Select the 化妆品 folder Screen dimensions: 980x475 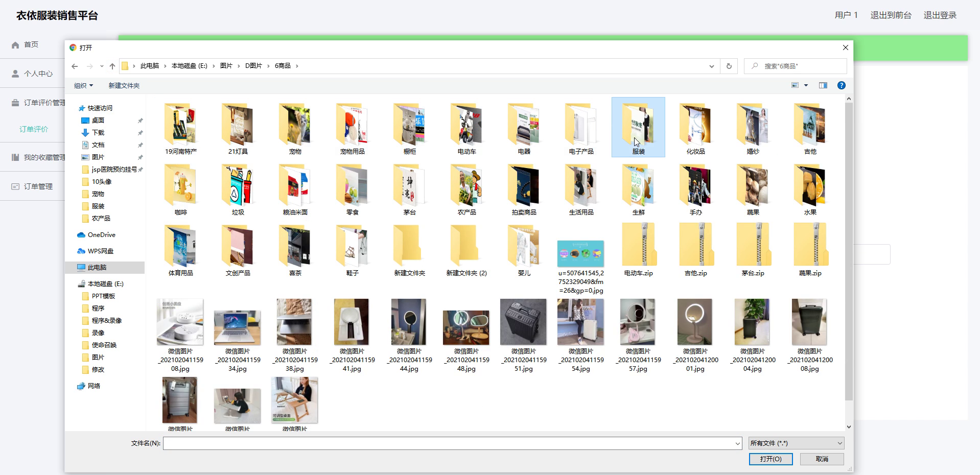point(696,128)
